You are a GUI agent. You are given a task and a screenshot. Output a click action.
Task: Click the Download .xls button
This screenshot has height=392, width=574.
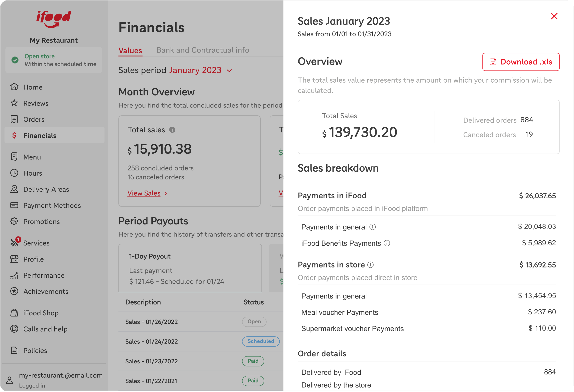tap(521, 62)
